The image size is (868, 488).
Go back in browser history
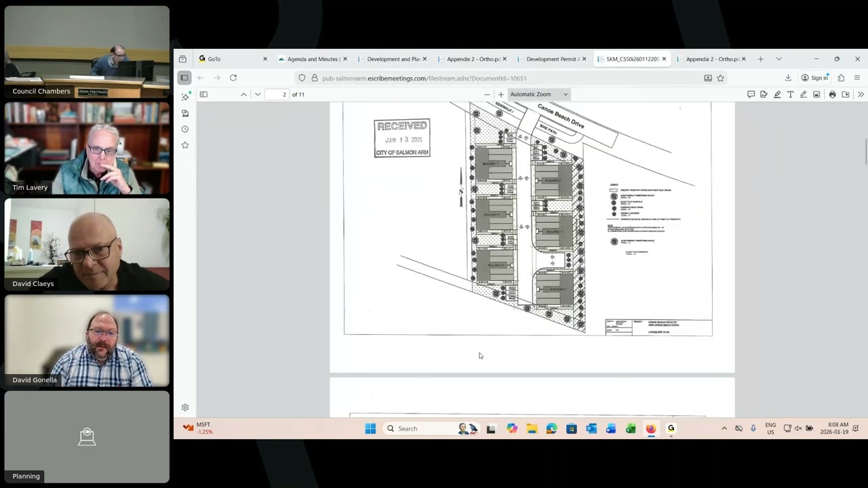coord(201,78)
